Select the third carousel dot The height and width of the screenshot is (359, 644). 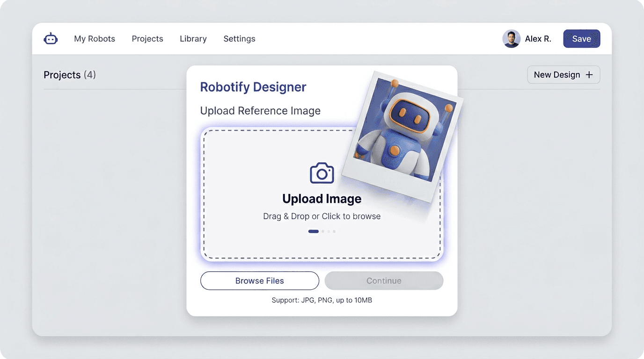coord(328,231)
